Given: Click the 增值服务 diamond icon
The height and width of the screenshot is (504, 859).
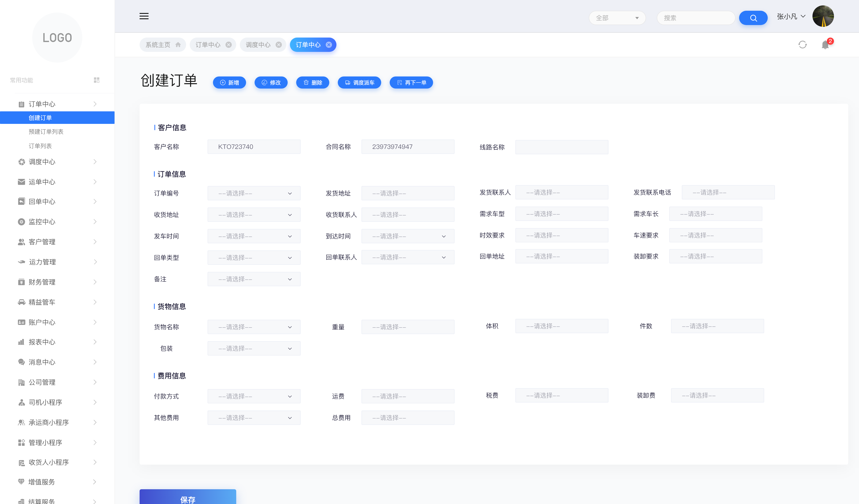Looking at the screenshot, I should [x=21, y=481].
